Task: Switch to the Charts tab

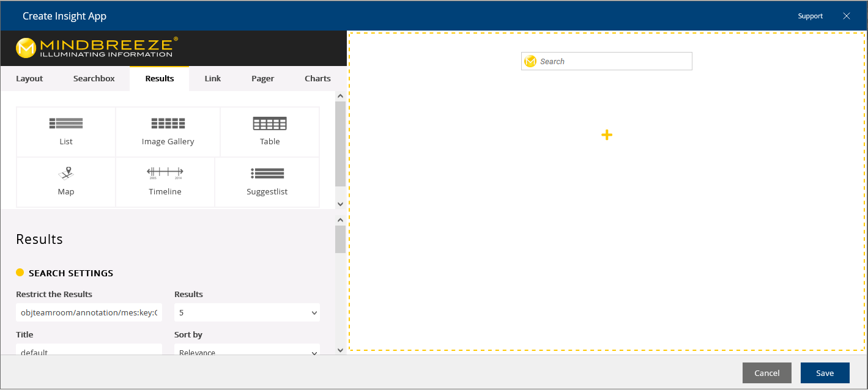Action: point(317,78)
